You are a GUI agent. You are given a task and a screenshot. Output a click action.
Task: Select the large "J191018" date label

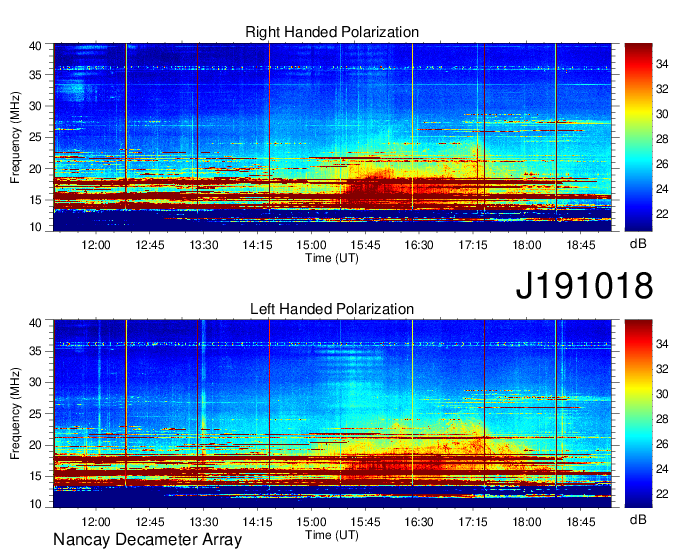coord(584,286)
